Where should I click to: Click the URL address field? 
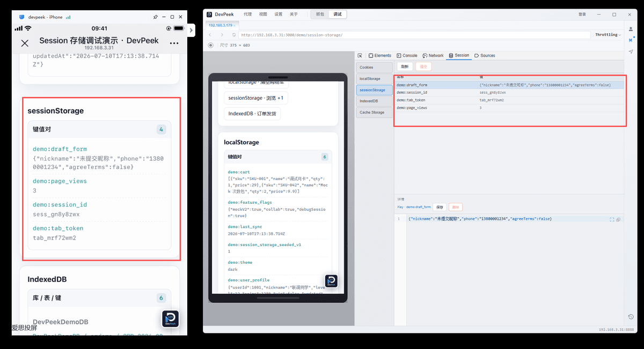click(413, 35)
